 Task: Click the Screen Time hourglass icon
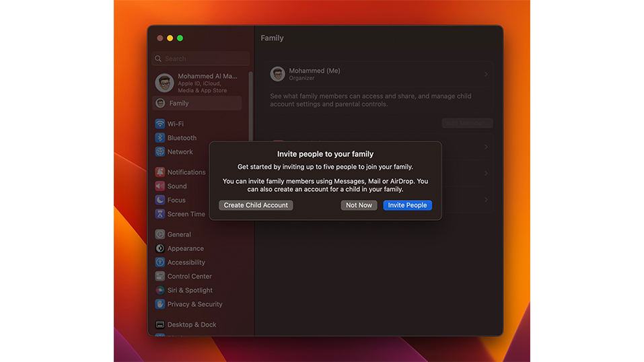pyautogui.click(x=160, y=214)
